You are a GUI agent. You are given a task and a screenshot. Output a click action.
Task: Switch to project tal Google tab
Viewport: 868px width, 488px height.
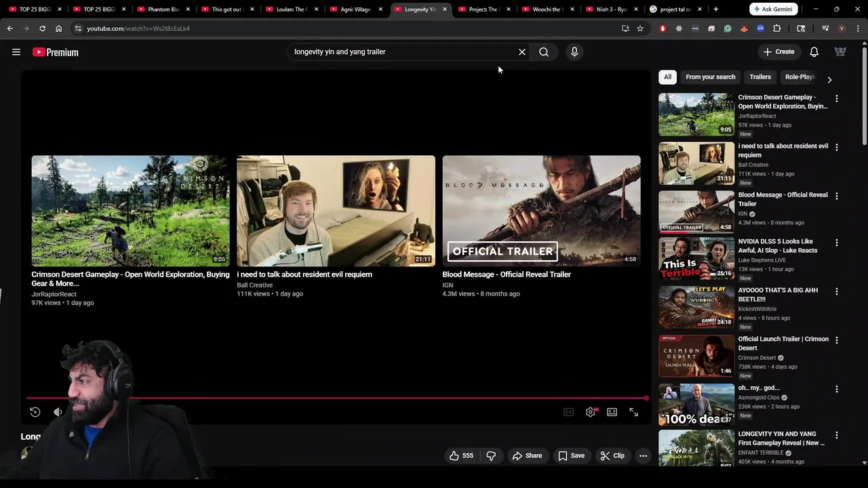click(675, 9)
